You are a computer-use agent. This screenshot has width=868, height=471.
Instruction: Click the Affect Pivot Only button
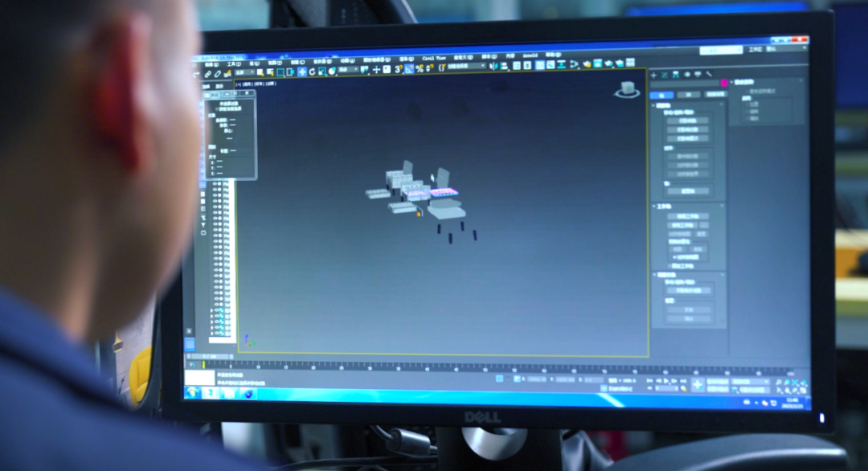688,121
